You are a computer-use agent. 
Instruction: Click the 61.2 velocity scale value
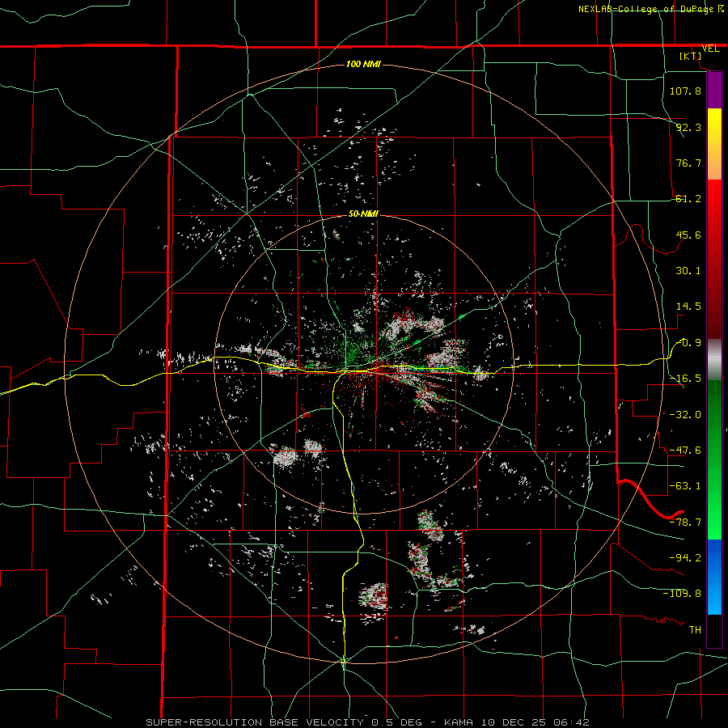pos(688,199)
